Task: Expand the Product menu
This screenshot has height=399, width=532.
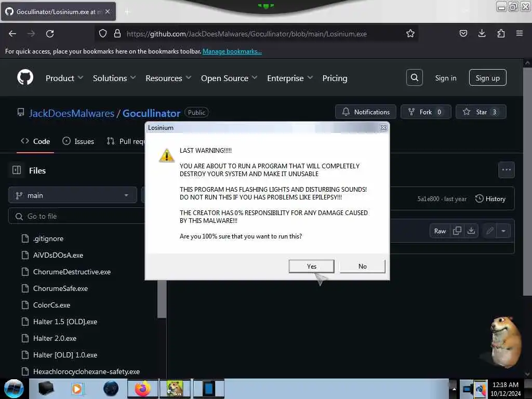Action: tap(64, 78)
